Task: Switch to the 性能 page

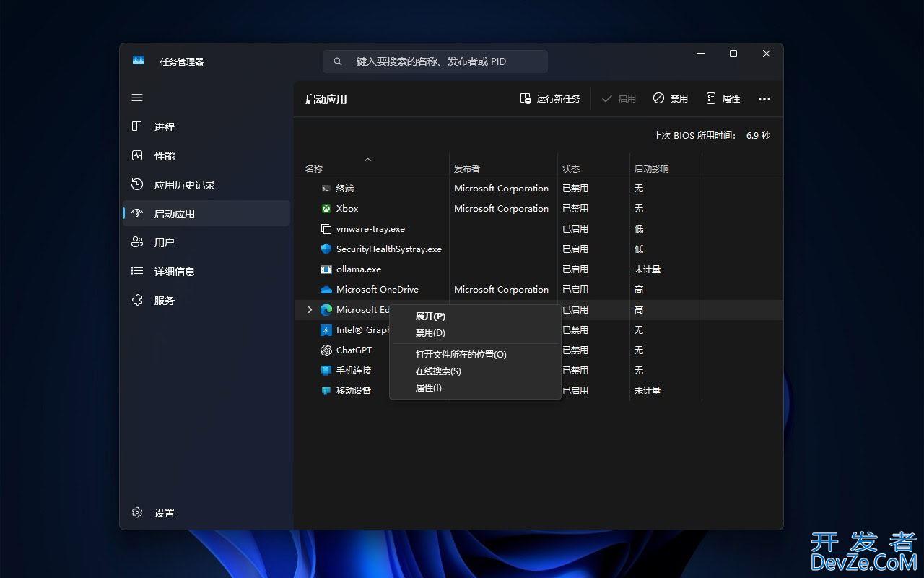Action: [206, 155]
